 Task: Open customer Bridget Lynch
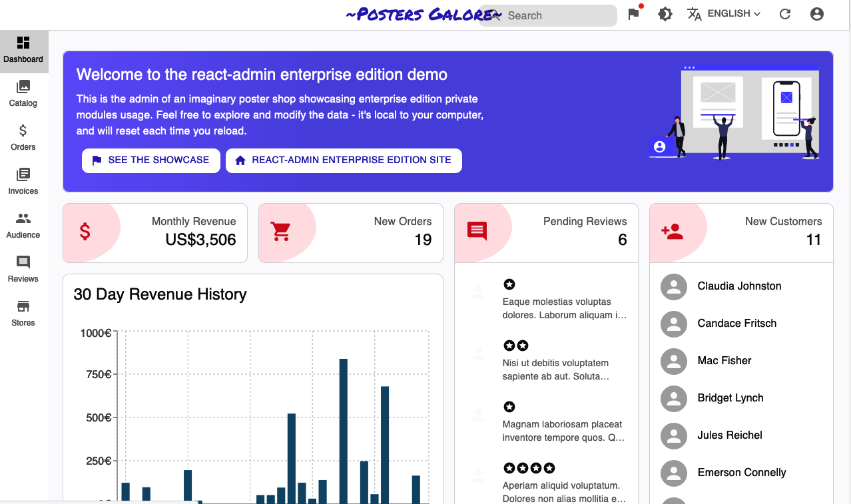(741, 398)
